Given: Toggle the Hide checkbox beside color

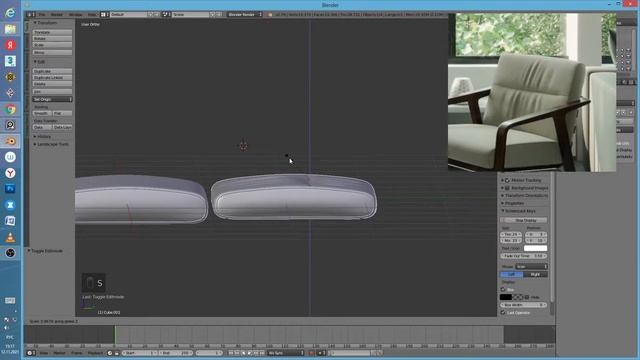Looking at the screenshot, I should [527, 297].
